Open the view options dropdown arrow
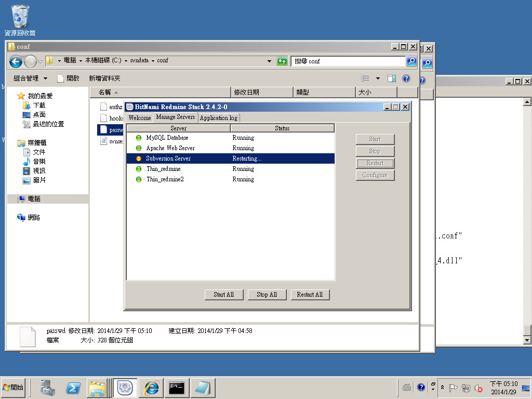532x399 pixels. pos(378,78)
